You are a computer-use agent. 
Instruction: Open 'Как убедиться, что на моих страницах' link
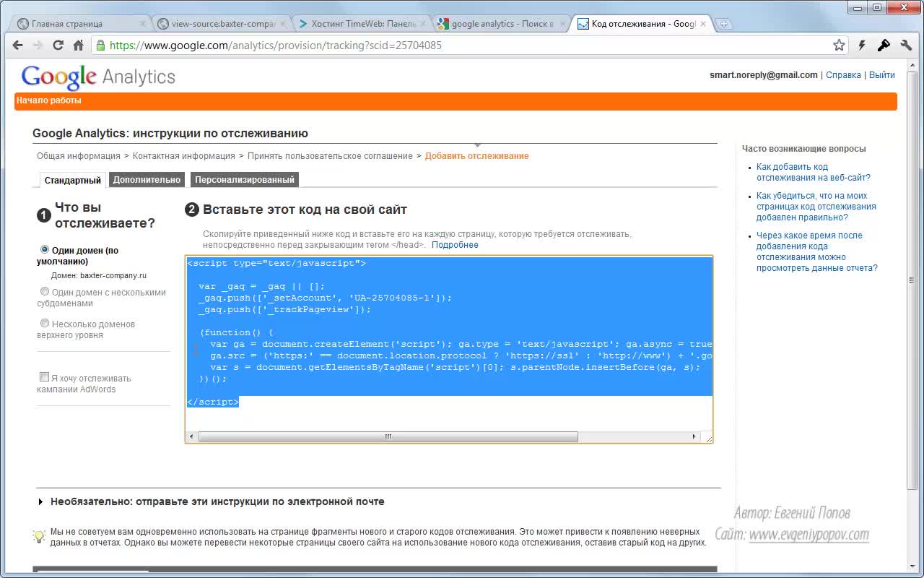816,207
